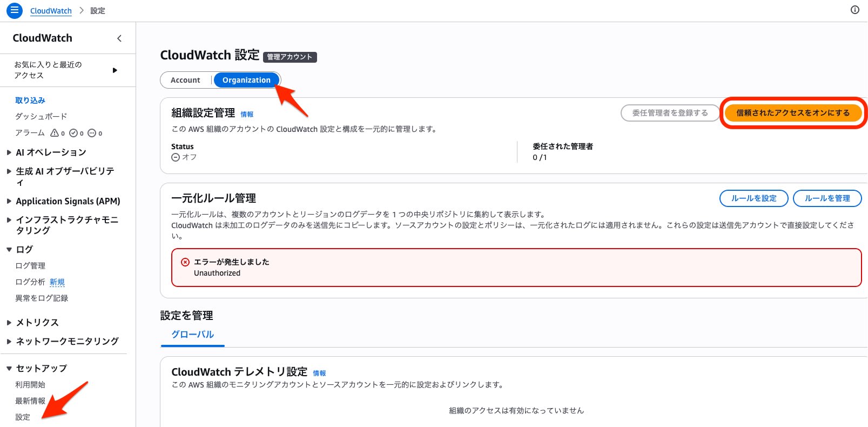The width and height of the screenshot is (868, 427).
Task: Open 最新情報 under セットアップ
Action: click(30, 401)
